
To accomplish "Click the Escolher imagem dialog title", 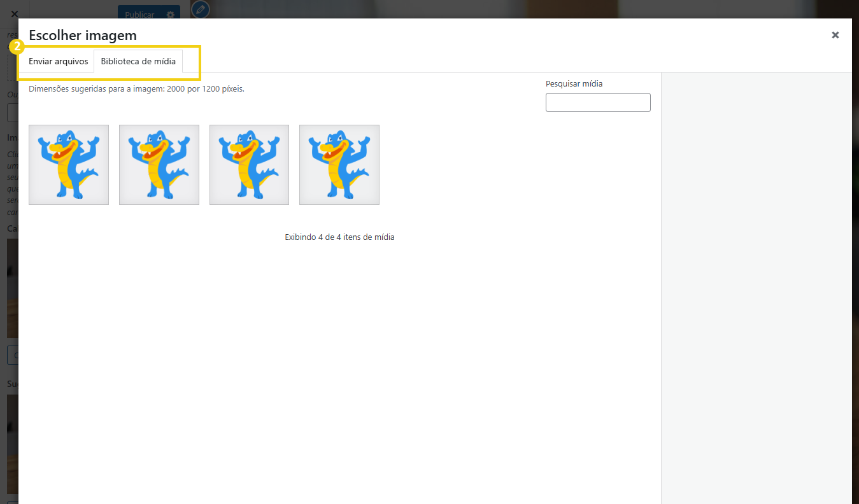I will [x=83, y=36].
